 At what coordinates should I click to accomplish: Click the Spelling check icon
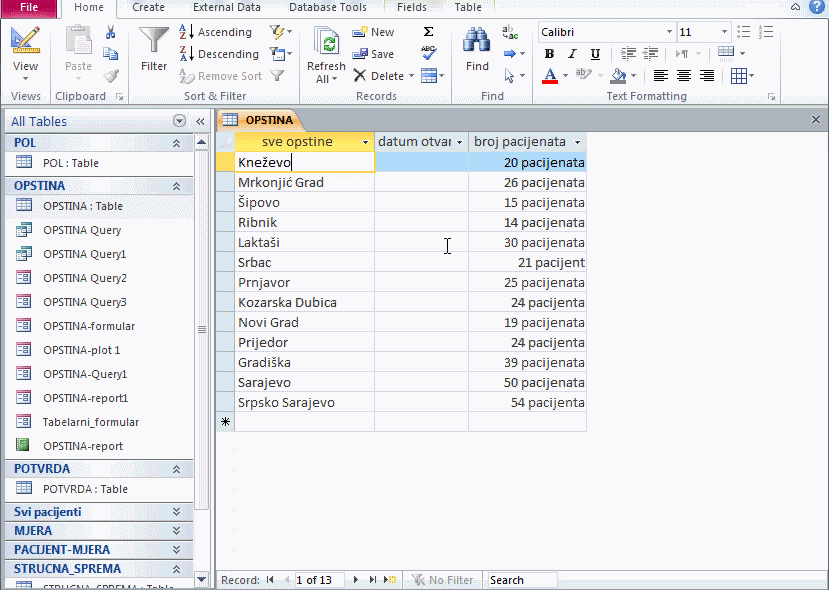pos(428,53)
